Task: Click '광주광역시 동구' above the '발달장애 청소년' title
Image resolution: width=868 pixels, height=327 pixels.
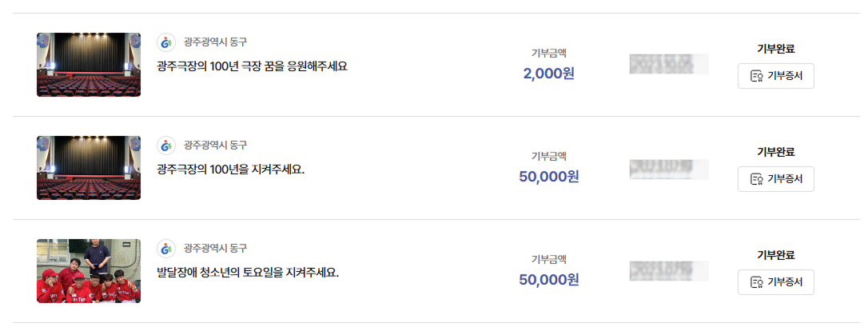Action: coord(215,248)
